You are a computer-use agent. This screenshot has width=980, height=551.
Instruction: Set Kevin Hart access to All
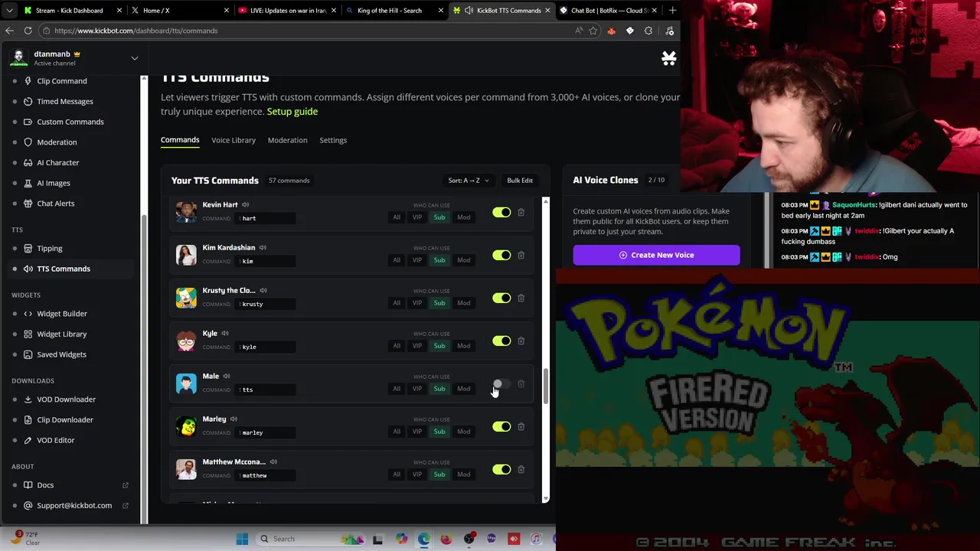(x=397, y=217)
